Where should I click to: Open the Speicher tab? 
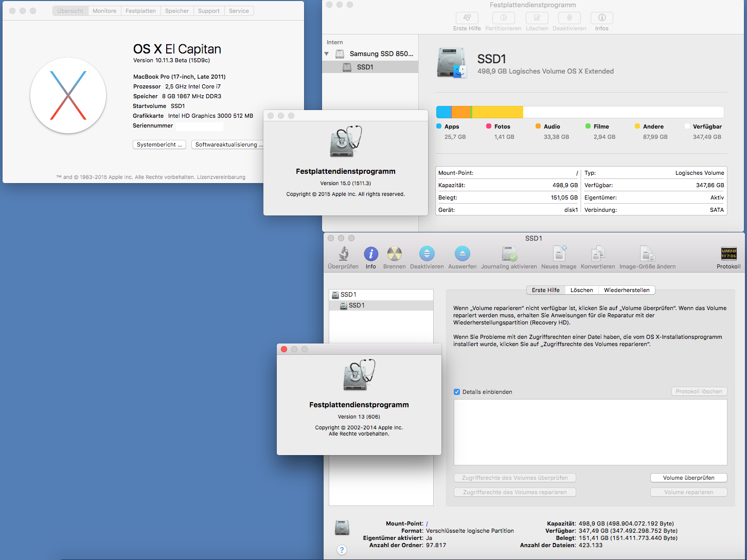point(177,11)
